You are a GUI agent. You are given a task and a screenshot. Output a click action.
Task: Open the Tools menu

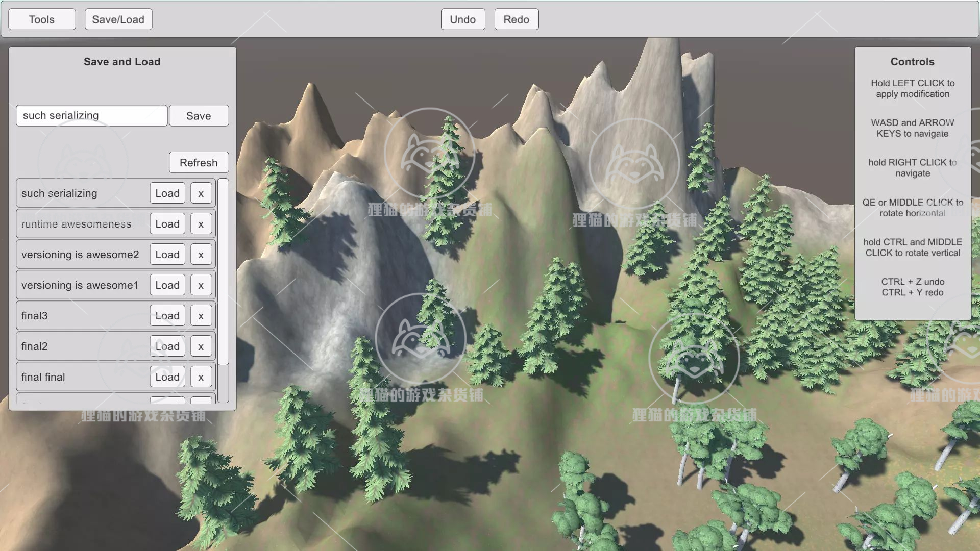[42, 19]
